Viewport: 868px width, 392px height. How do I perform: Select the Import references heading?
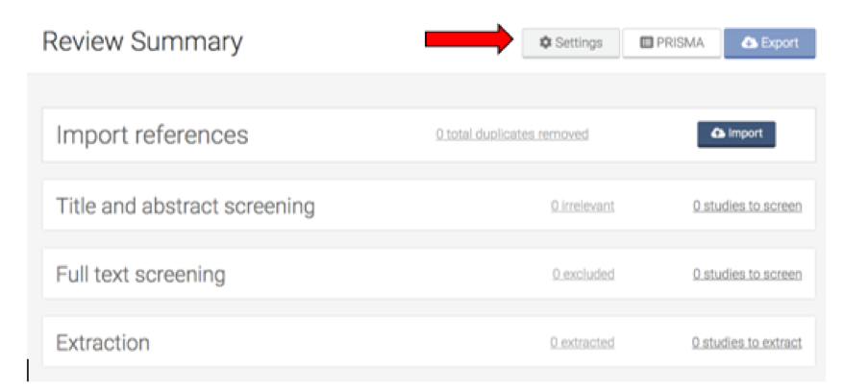152,135
